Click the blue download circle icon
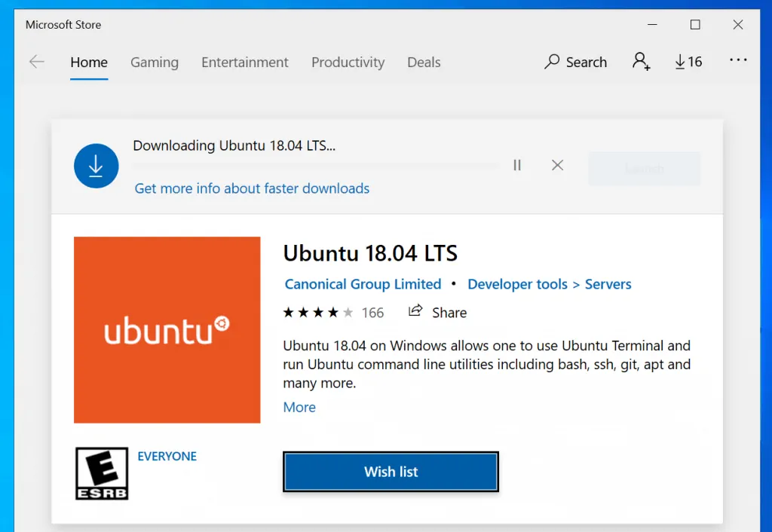 click(96, 166)
